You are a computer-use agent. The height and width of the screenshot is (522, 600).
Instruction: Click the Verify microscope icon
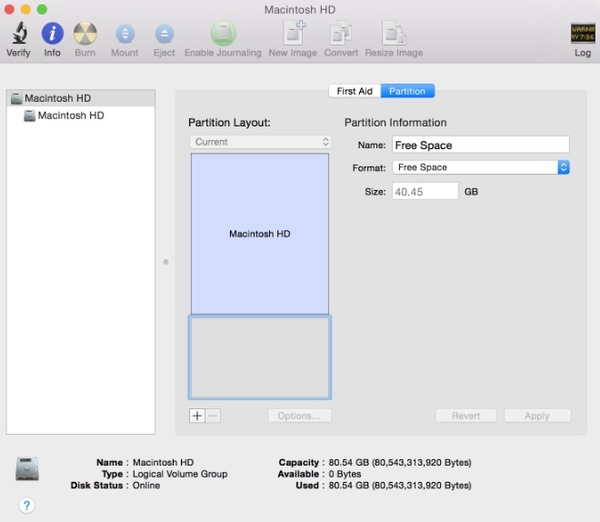pos(19,33)
